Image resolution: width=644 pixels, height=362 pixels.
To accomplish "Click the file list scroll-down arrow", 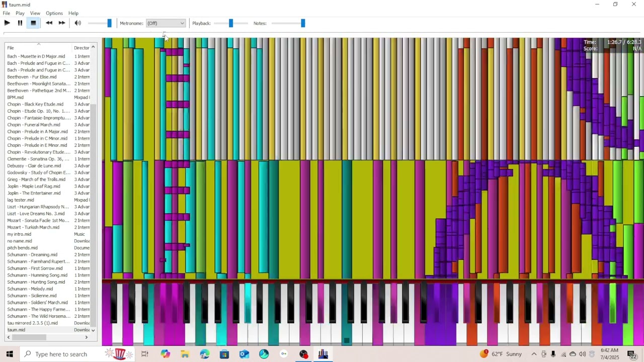I will (93, 330).
